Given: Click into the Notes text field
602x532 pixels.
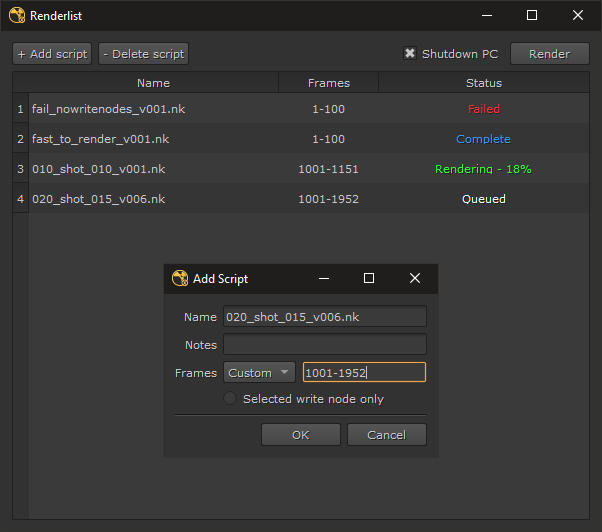Looking at the screenshot, I should [325, 345].
